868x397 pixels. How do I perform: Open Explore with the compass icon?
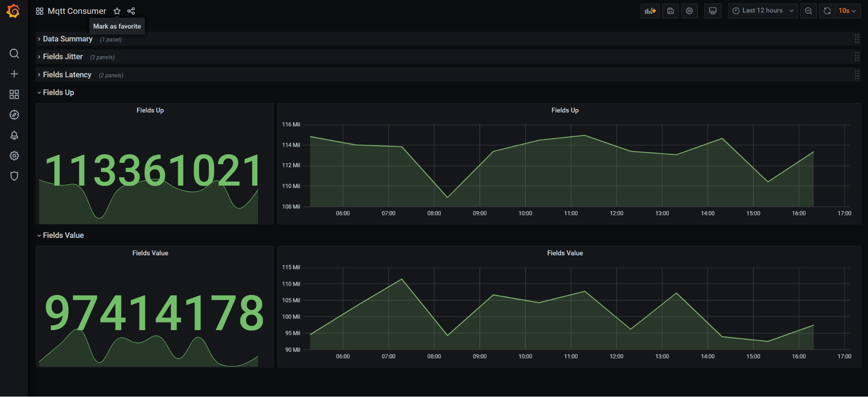[x=14, y=115]
